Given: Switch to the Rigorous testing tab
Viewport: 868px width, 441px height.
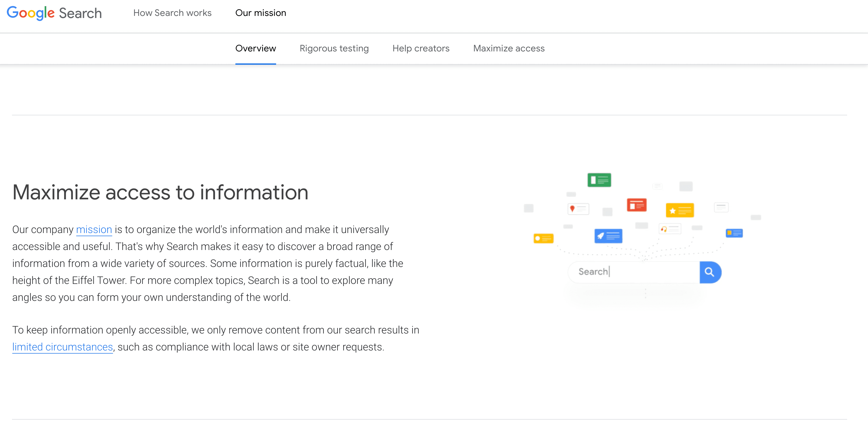Looking at the screenshot, I should (334, 49).
